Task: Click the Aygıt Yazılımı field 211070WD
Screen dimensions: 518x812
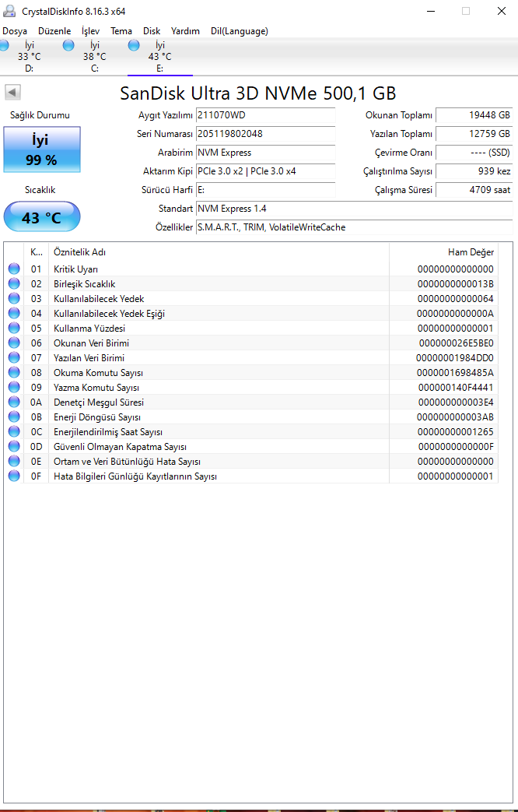Action: click(266, 115)
